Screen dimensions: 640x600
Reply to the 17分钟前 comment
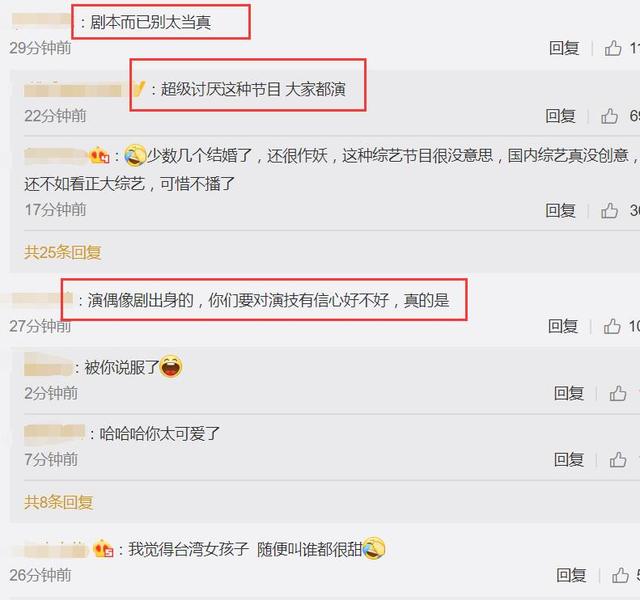pos(560,211)
